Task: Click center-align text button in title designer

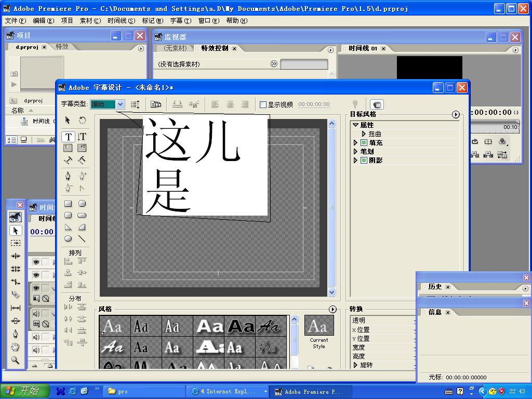Action: (230, 104)
